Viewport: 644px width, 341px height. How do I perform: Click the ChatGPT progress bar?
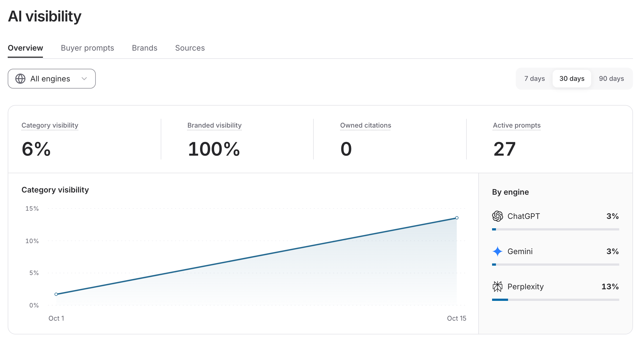(x=556, y=229)
